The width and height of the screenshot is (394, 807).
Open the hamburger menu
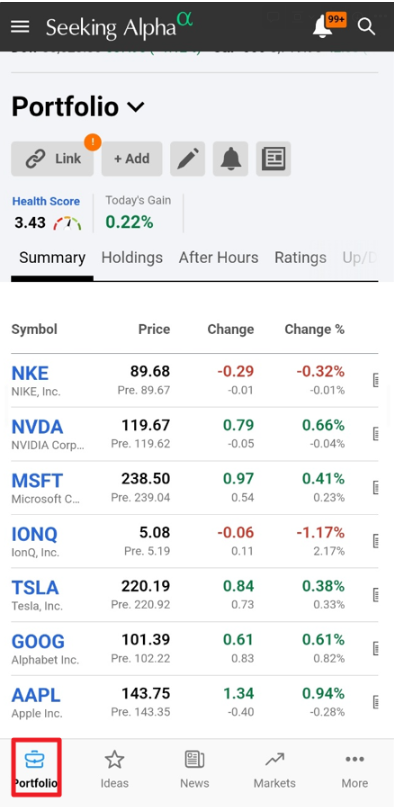click(x=20, y=27)
